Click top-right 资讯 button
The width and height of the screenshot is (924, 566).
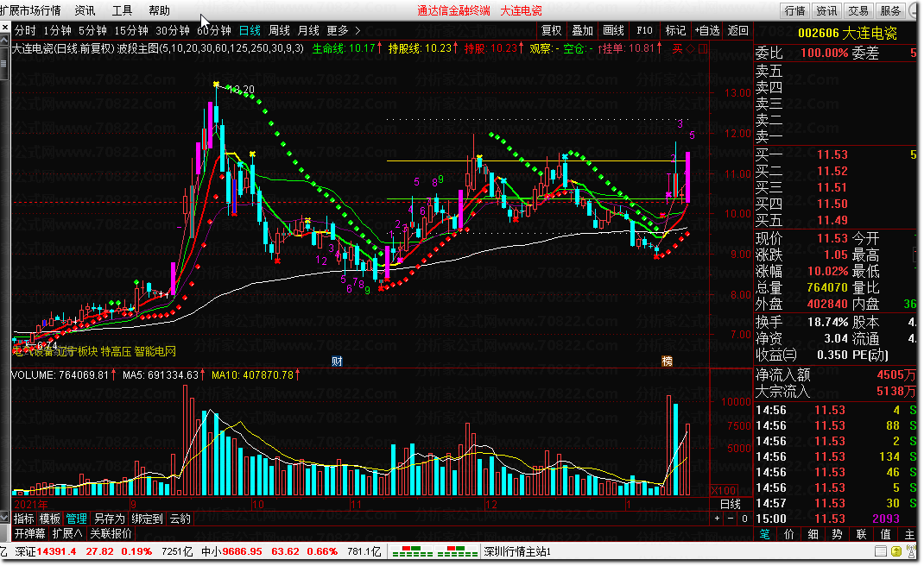click(826, 10)
